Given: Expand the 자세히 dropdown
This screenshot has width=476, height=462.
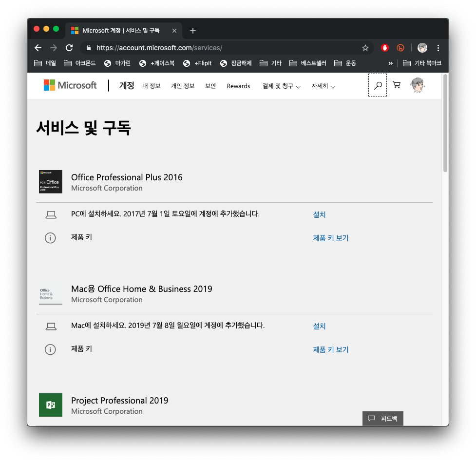Looking at the screenshot, I should coord(323,86).
